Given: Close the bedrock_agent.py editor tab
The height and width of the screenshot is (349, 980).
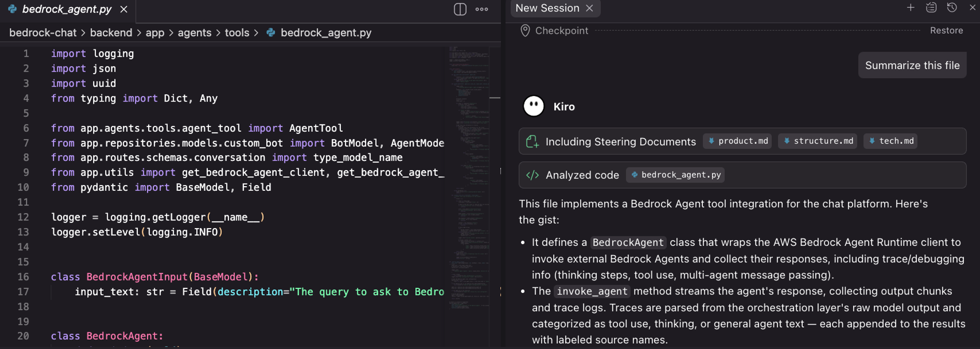Looking at the screenshot, I should coord(124,9).
